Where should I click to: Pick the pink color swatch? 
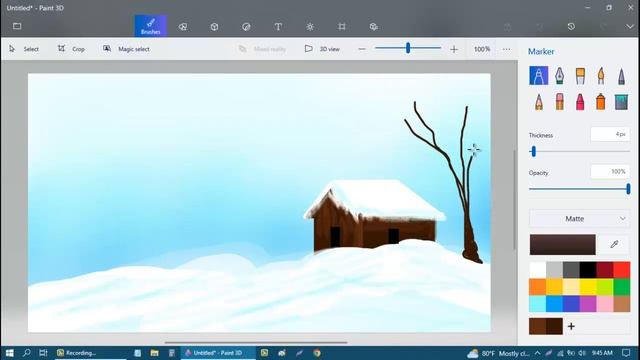(605, 304)
